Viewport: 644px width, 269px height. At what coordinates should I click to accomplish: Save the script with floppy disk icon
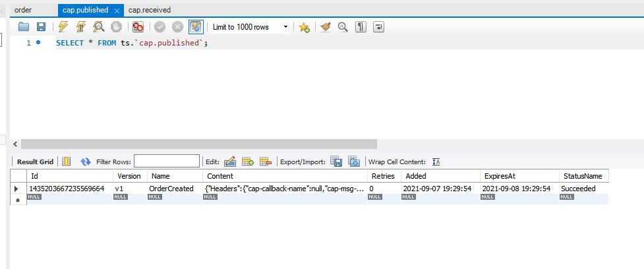(41, 27)
